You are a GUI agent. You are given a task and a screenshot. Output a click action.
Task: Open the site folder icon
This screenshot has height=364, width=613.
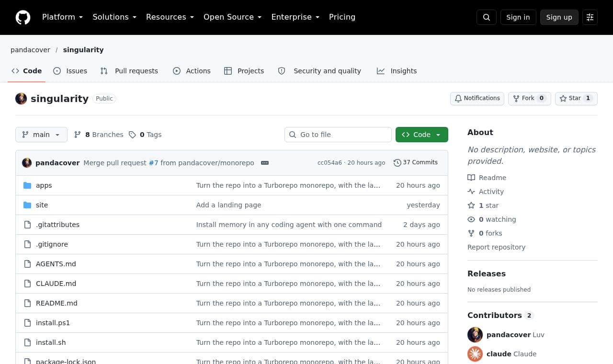27,205
